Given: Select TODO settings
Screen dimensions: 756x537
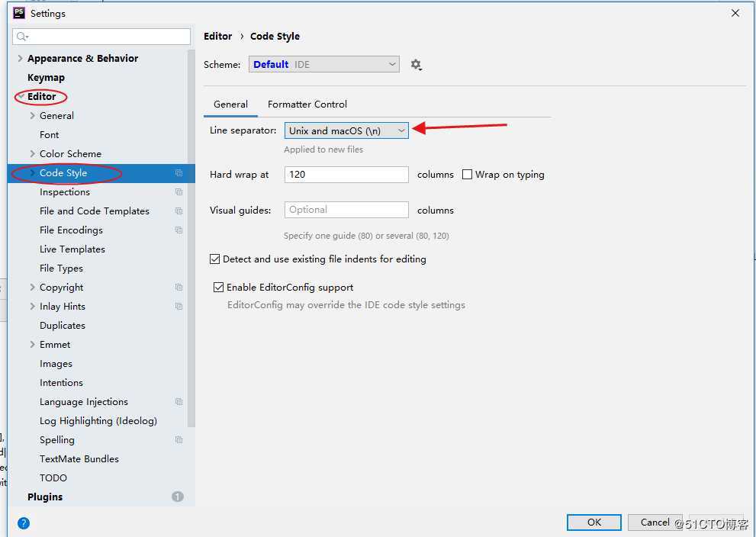Looking at the screenshot, I should 53,478.
